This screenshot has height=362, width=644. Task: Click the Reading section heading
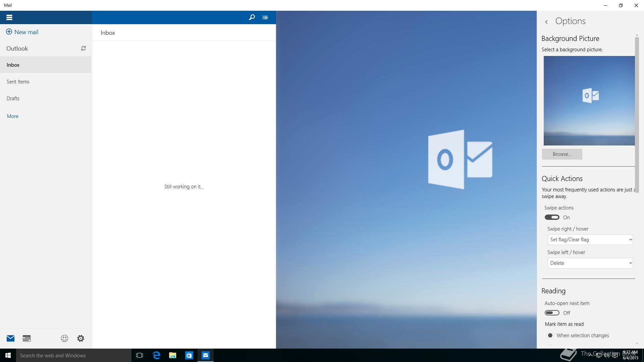click(553, 291)
